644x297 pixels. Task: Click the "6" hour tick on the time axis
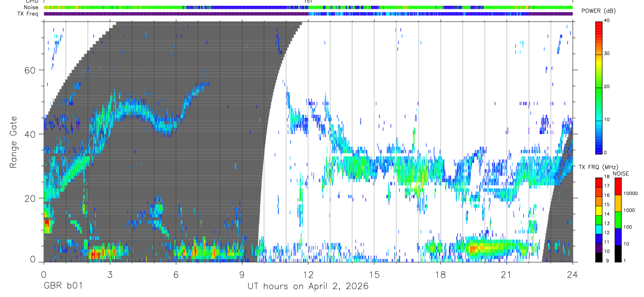(x=176, y=274)
